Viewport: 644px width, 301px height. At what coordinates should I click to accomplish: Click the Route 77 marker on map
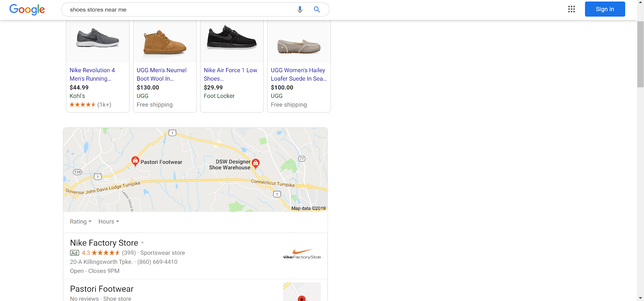pos(302,159)
